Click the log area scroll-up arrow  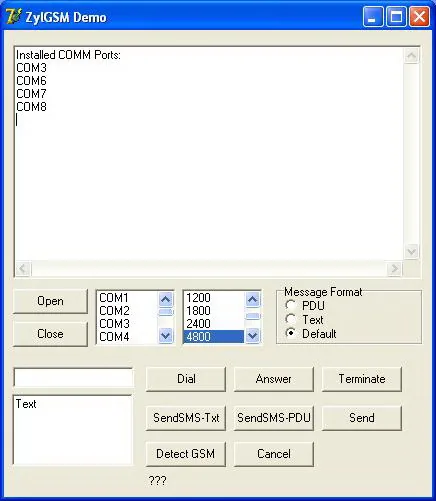point(411,56)
